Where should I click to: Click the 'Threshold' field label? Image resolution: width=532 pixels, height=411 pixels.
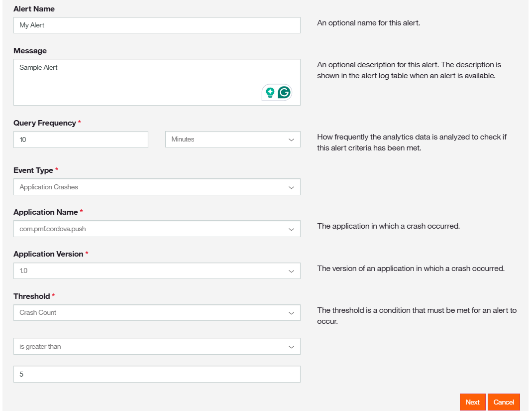click(x=32, y=296)
